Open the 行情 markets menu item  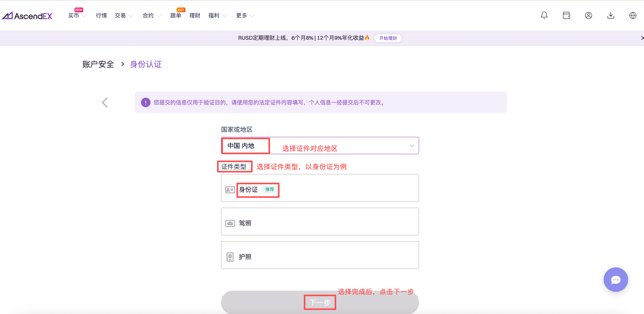tap(101, 16)
